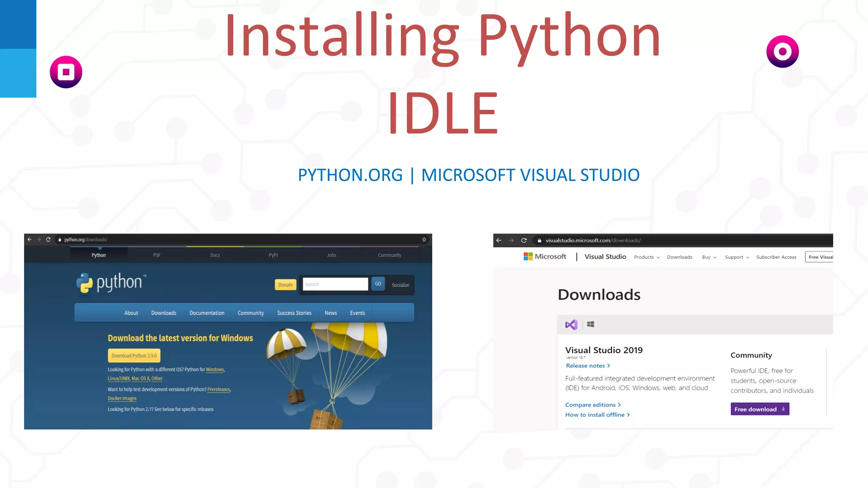
Task: Open the top Community site tab
Action: point(389,255)
